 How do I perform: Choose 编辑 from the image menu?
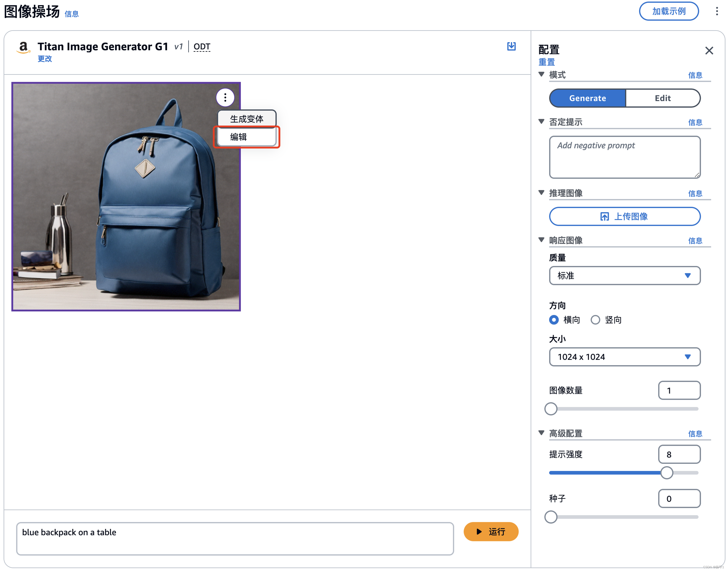coord(247,137)
